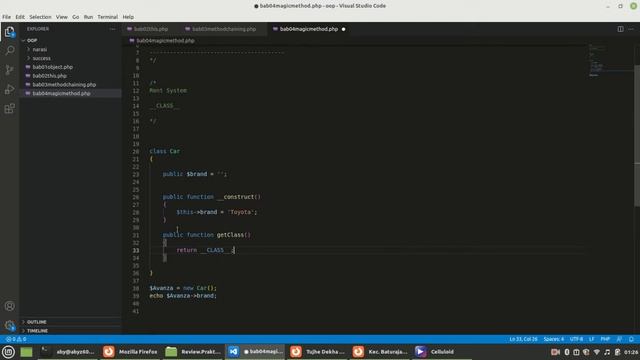Open bab02this.php in Explorer
640x360 pixels.
[49, 76]
